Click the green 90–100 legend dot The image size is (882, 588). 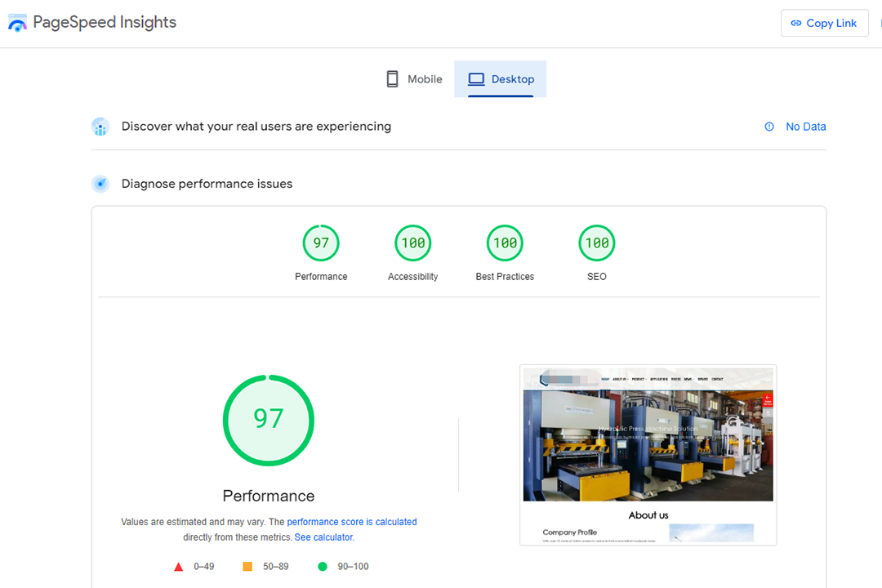[x=323, y=567]
